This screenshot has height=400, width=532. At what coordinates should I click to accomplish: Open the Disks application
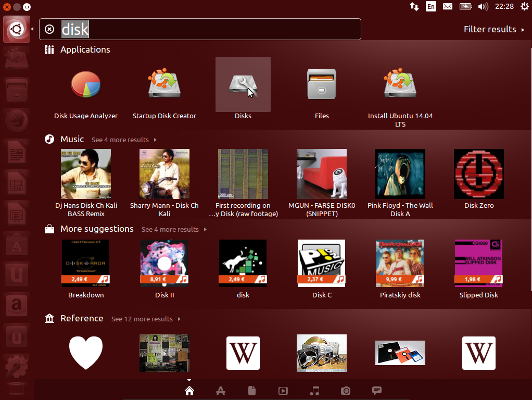tap(243, 84)
